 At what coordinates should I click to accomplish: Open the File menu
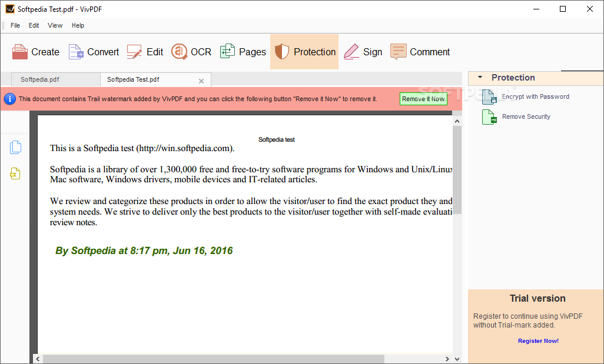15,25
